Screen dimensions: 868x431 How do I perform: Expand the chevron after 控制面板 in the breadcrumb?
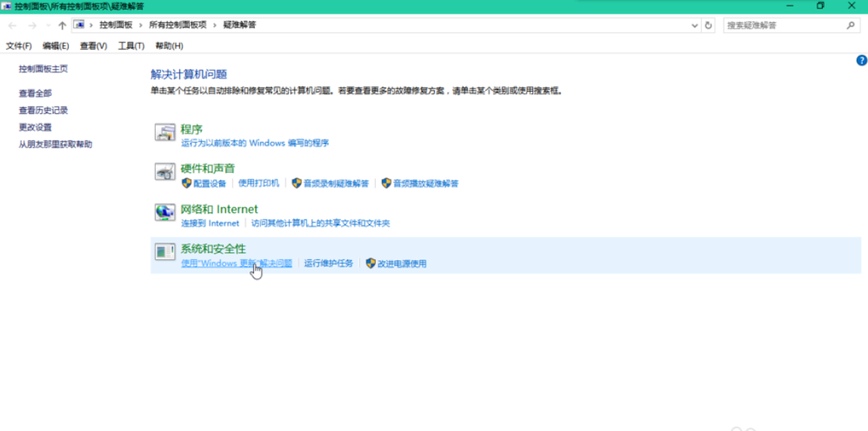(x=141, y=25)
